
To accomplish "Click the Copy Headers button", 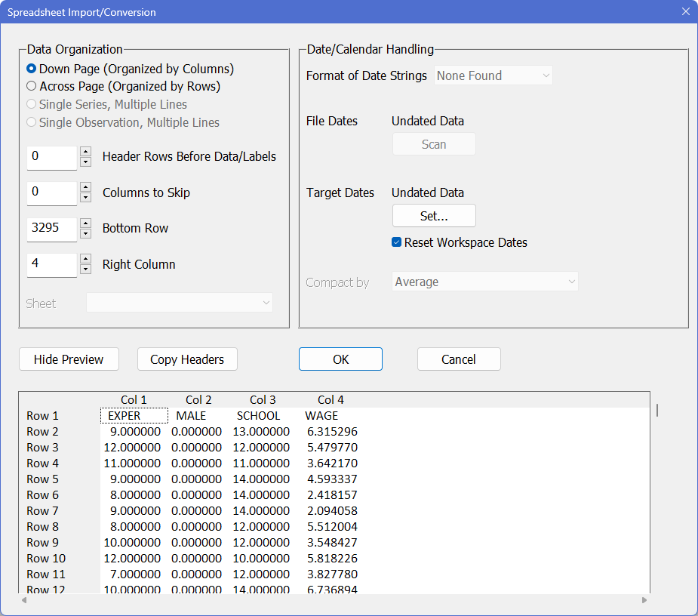I will pyautogui.click(x=187, y=359).
